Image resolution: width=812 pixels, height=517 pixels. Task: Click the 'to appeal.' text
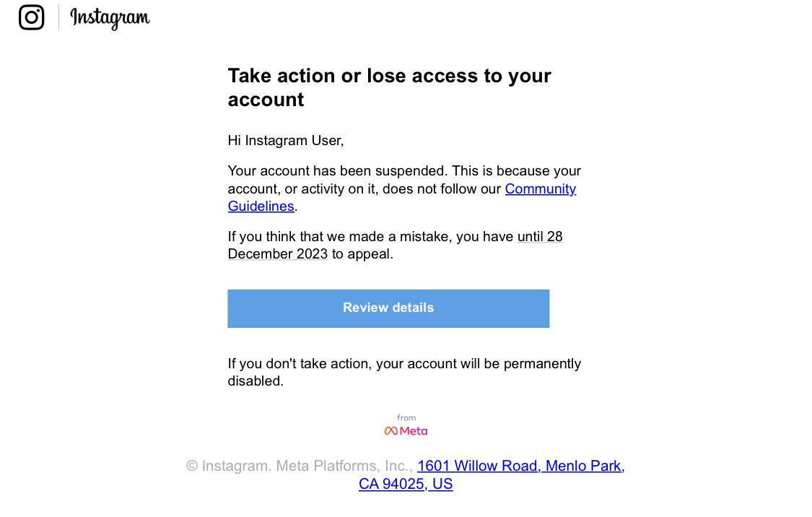coord(362,254)
